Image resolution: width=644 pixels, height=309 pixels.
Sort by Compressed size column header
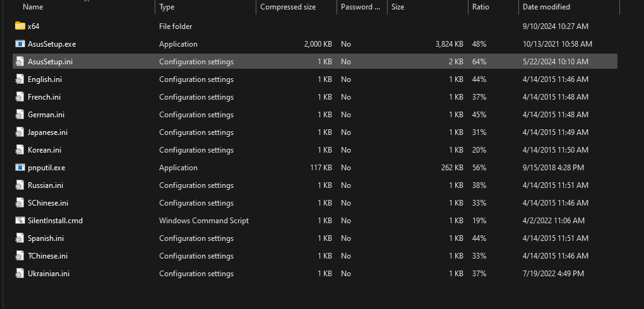click(x=288, y=7)
